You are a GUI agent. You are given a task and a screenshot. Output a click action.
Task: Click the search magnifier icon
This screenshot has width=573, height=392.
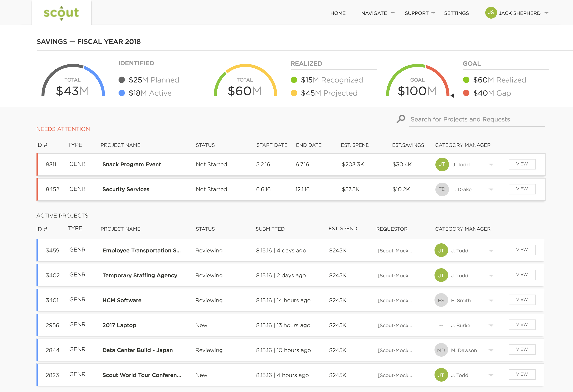401,119
